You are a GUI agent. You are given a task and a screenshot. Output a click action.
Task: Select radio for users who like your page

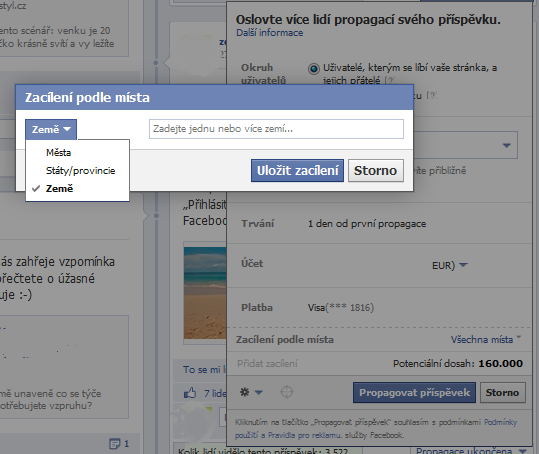click(314, 69)
